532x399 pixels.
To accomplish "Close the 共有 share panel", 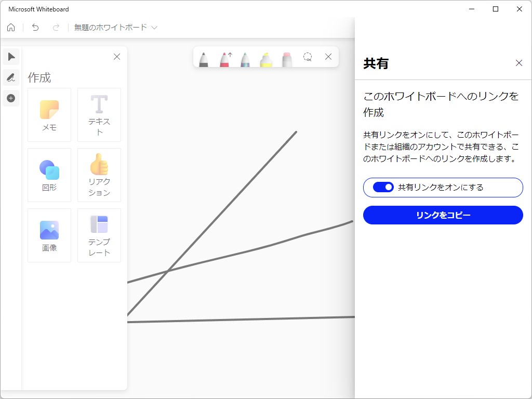I will click(518, 63).
